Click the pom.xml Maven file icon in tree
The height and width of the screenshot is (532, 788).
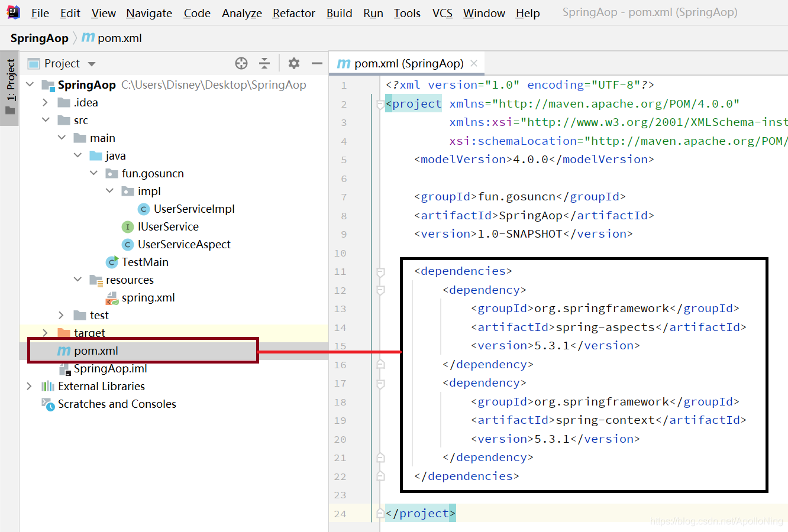(64, 351)
